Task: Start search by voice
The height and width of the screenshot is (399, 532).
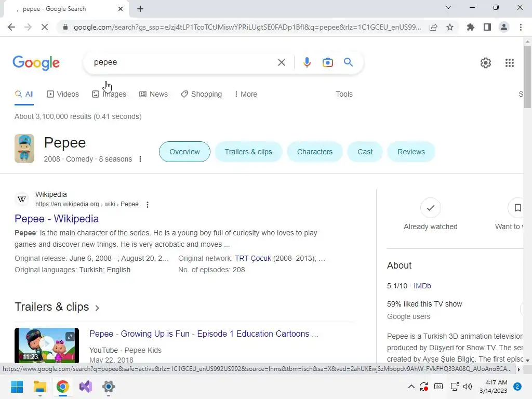Action: click(307, 62)
